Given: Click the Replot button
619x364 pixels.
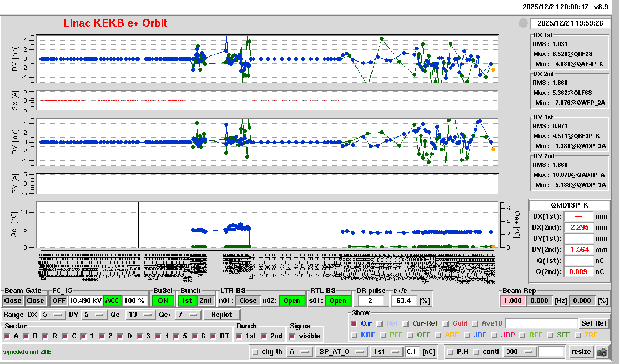Looking at the screenshot, I should 222,315.
